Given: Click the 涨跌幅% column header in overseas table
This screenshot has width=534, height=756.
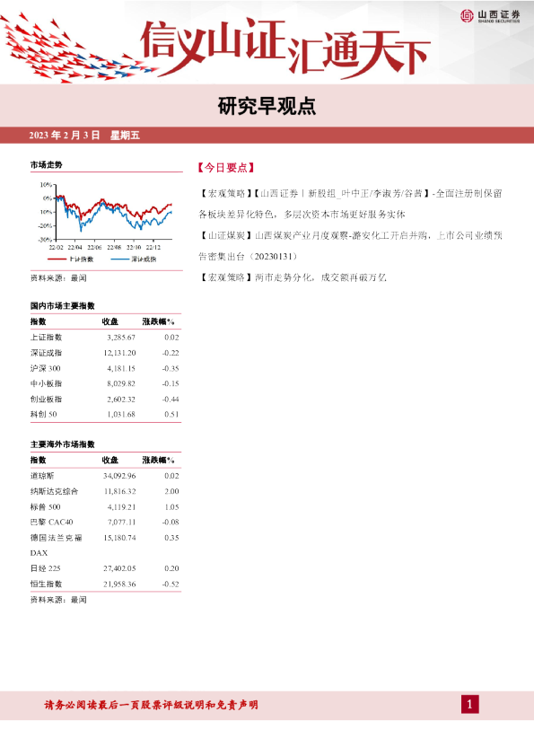Looking at the screenshot, I should tap(159, 460).
